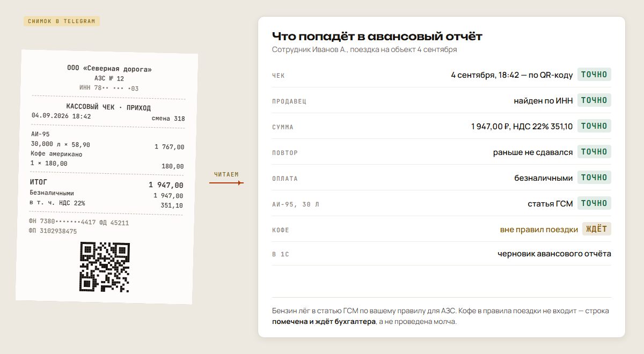Image resolution: width=644 pixels, height=354 pixels.
Task: Click the «КОФЕ» row label
Action: 281,230
